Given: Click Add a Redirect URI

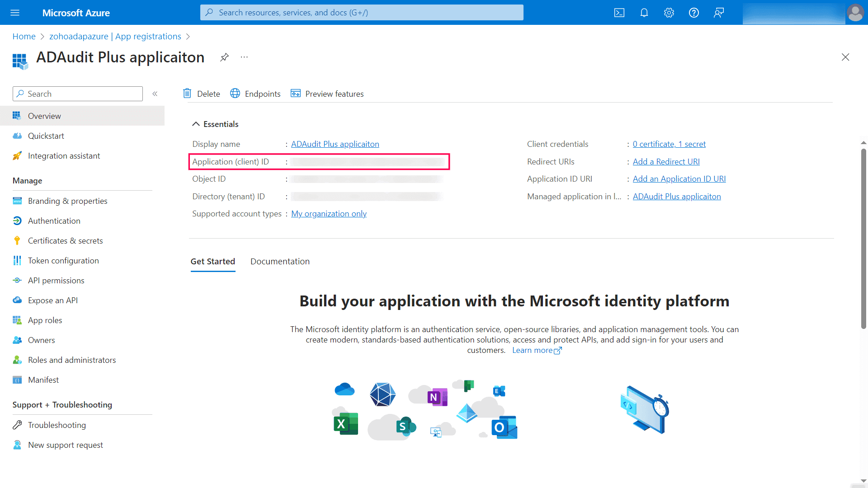Looking at the screenshot, I should coord(666,161).
